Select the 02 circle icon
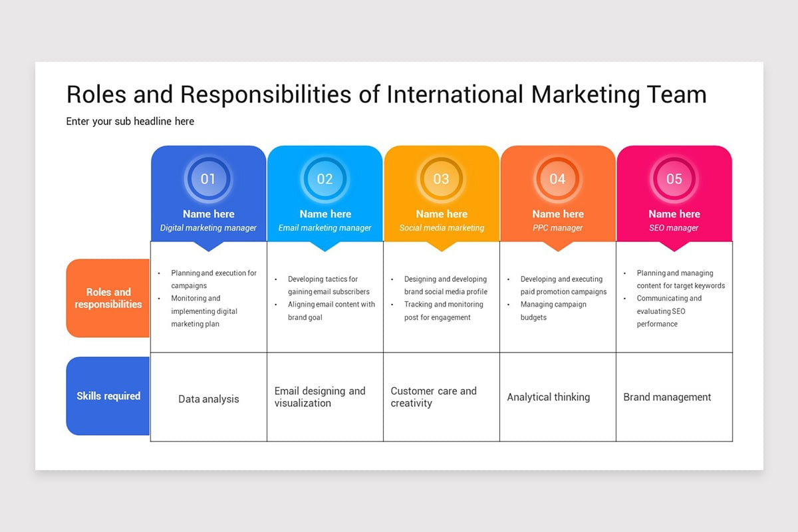This screenshot has height=532, width=798. [325, 178]
